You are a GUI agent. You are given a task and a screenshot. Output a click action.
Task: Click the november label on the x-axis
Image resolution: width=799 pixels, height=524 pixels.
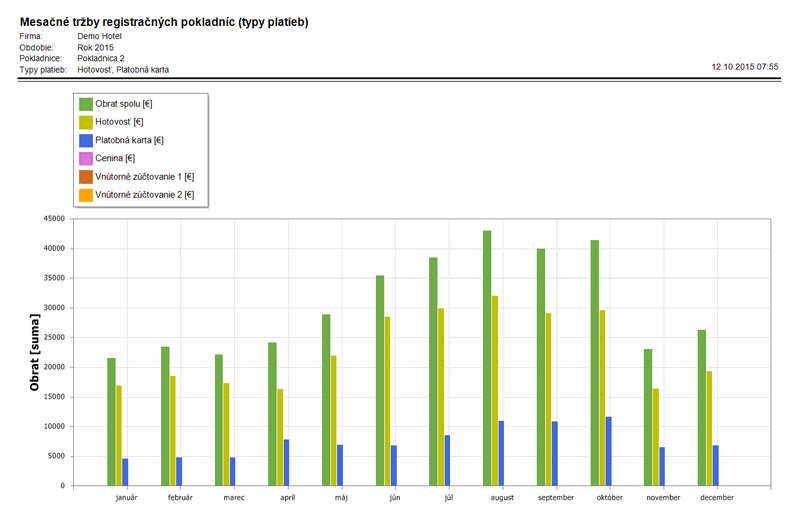[x=661, y=496]
